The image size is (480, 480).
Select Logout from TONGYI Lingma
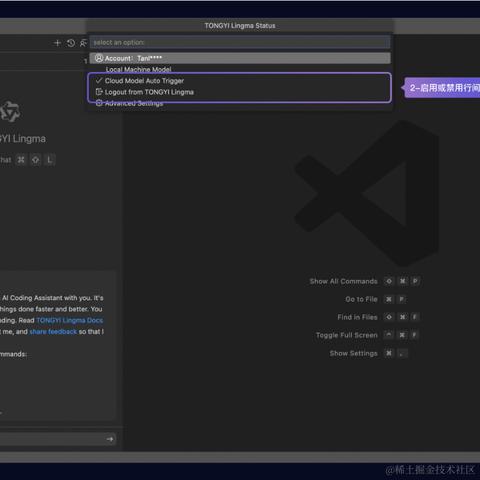pyautogui.click(x=240, y=92)
